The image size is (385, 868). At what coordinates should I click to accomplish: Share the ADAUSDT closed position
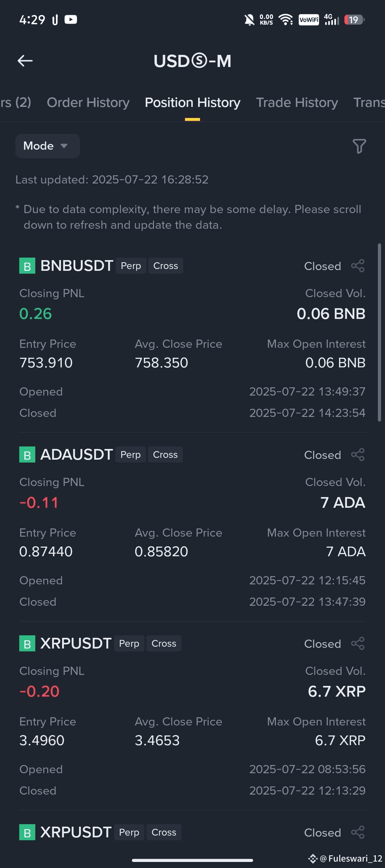pyautogui.click(x=358, y=455)
